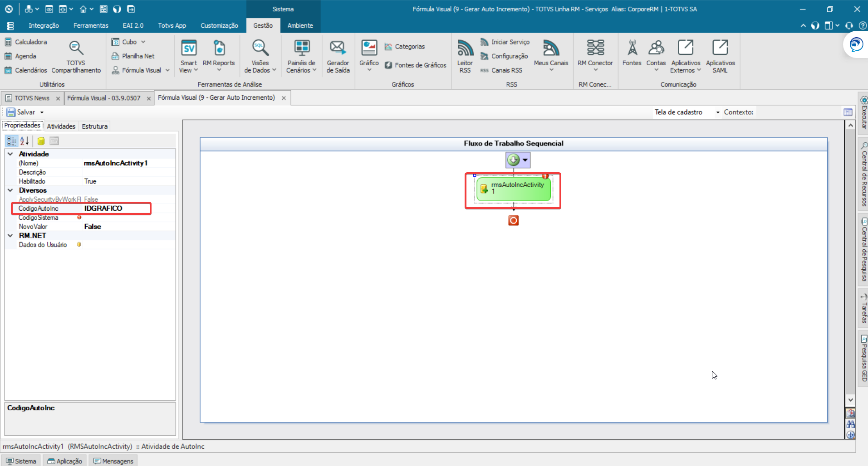Open the Gráfico tool
This screenshot has height=466, width=868.
[x=369, y=56]
